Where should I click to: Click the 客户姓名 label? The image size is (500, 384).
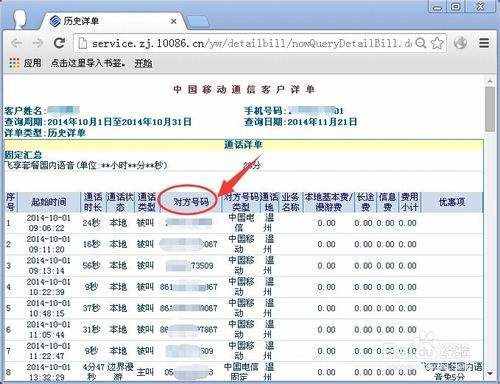[24, 110]
